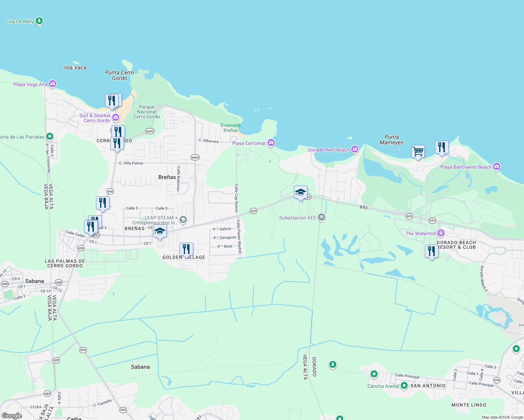Screen dimensions: 524x420
Task: Select the Playa Vega Alta camera marker
Action: [x=53, y=84]
